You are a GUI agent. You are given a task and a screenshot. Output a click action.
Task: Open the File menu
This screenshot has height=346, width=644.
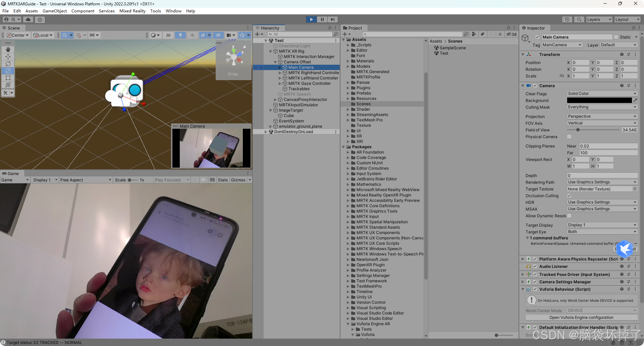click(5, 11)
